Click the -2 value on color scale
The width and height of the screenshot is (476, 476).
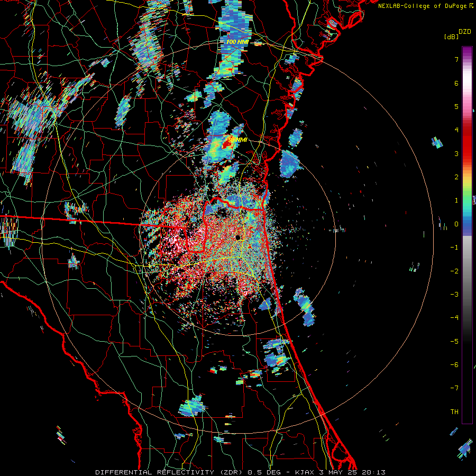coord(454,271)
